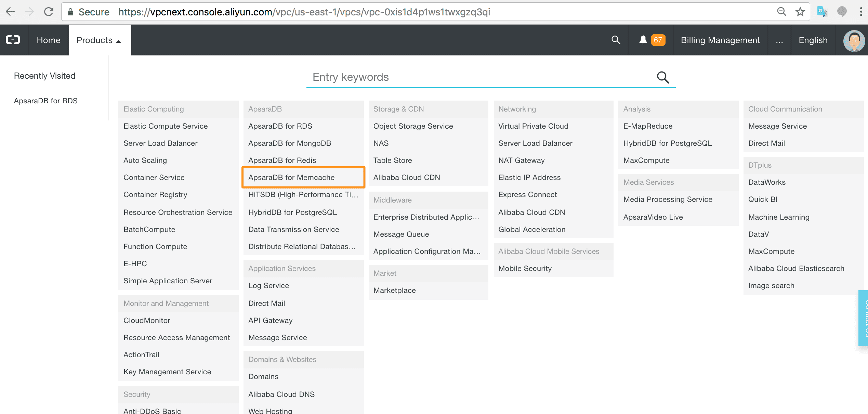
Task: Open the Google Translate extension icon
Action: pyautogui.click(x=822, y=12)
